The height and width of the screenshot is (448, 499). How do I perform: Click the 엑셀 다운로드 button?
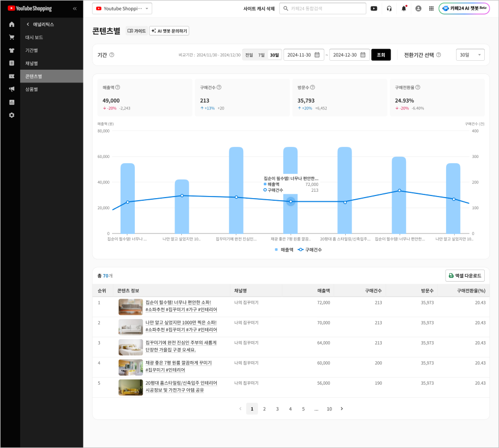[x=465, y=276]
